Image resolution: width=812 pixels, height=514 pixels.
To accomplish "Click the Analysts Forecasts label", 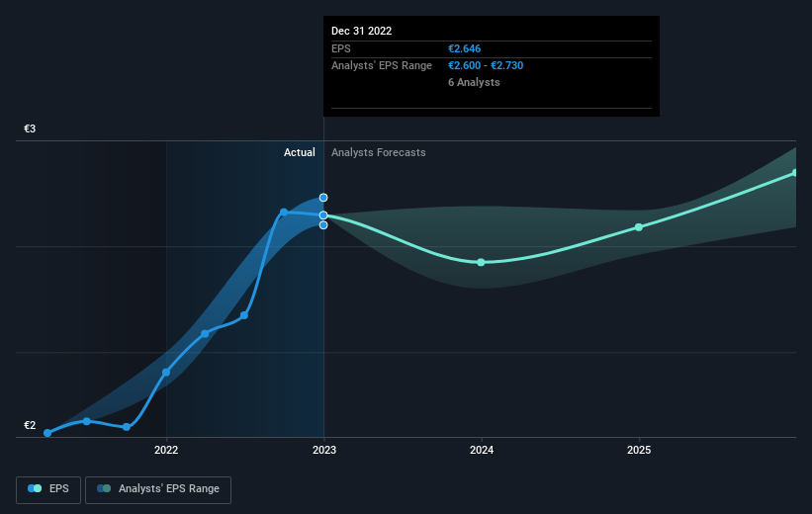I will [379, 152].
